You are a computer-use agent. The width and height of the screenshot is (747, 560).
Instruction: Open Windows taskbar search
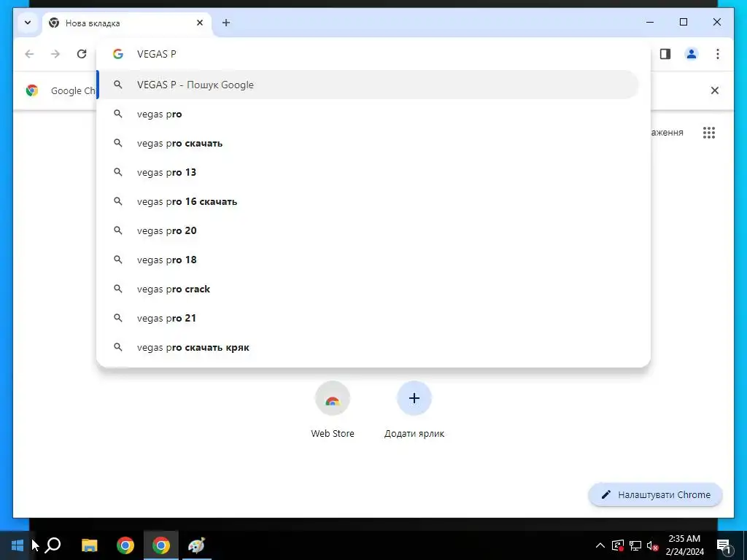(53, 545)
